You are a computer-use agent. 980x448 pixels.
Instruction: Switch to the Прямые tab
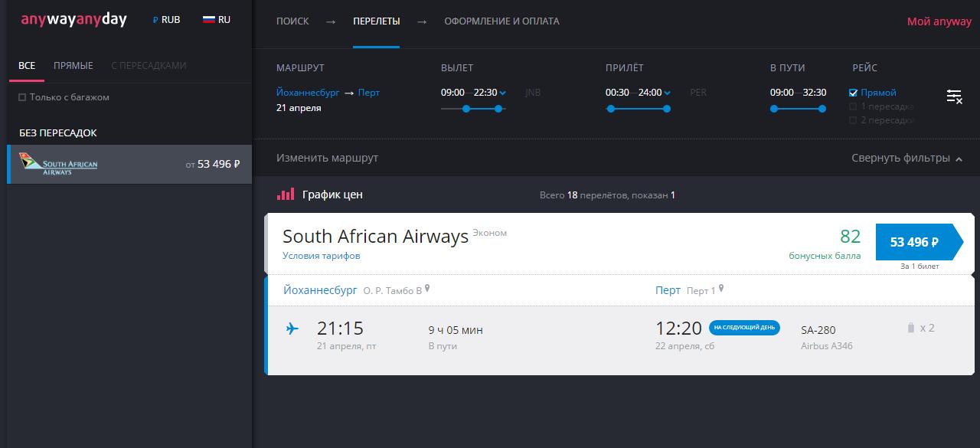point(73,66)
